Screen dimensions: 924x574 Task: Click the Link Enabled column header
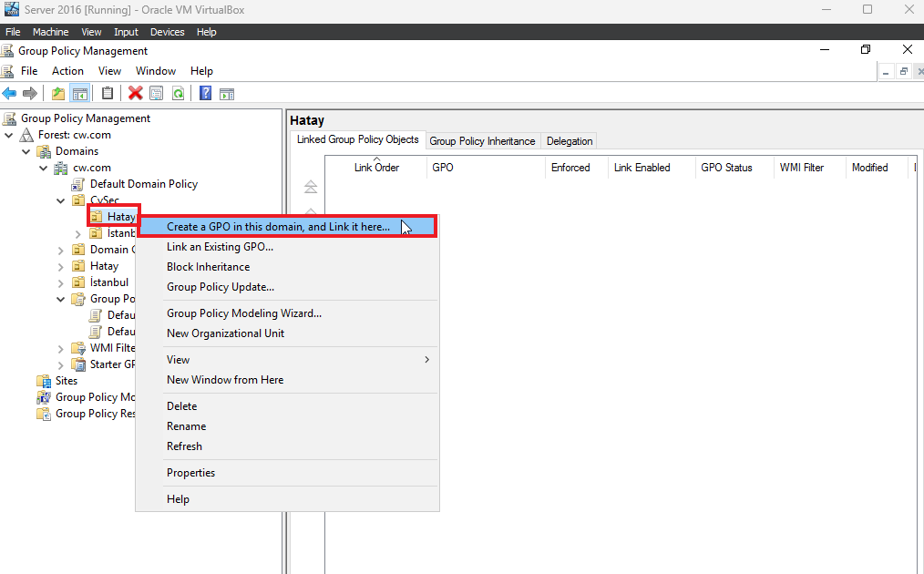[x=652, y=168]
